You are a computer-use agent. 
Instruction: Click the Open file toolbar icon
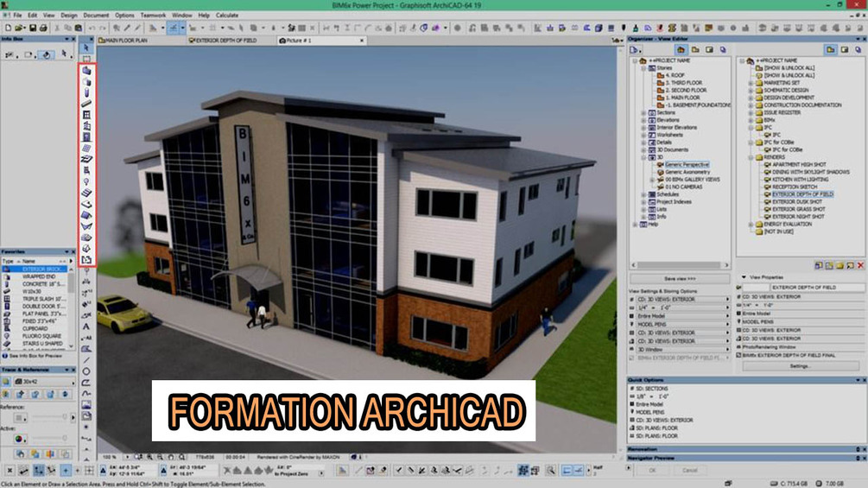[x=19, y=28]
